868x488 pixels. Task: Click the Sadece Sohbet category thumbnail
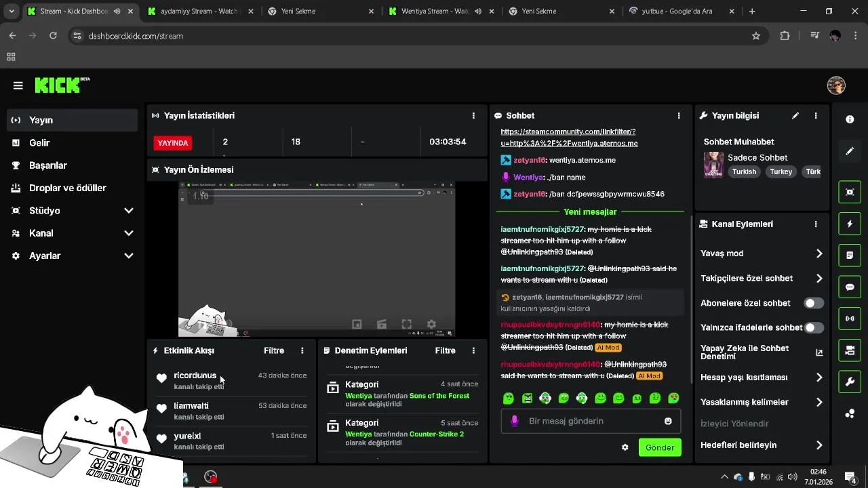point(713,165)
